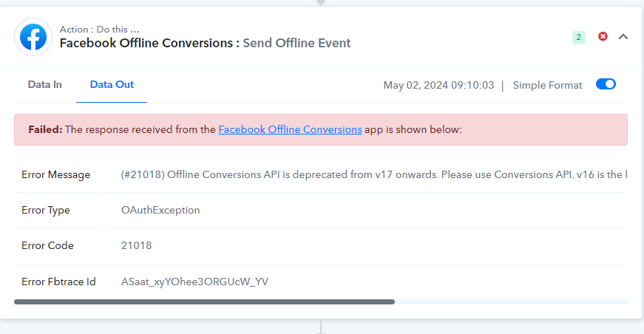Click the Send Offline Event title

click(296, 43)
